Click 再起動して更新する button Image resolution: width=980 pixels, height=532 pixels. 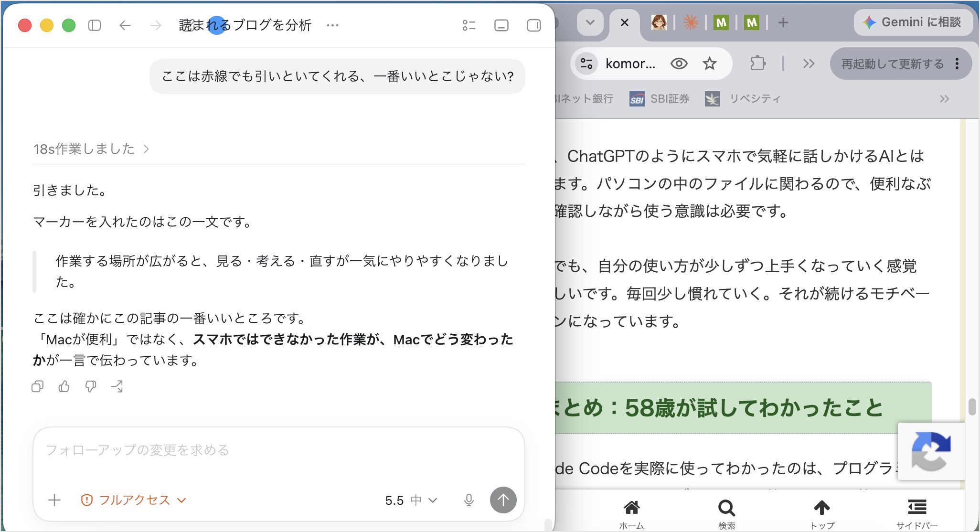[892, 64]
